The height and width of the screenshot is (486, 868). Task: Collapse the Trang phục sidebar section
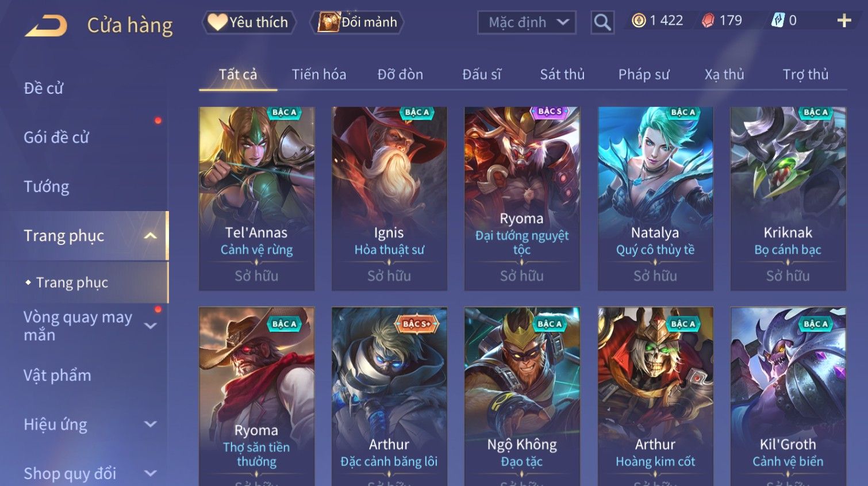[151, 236]
